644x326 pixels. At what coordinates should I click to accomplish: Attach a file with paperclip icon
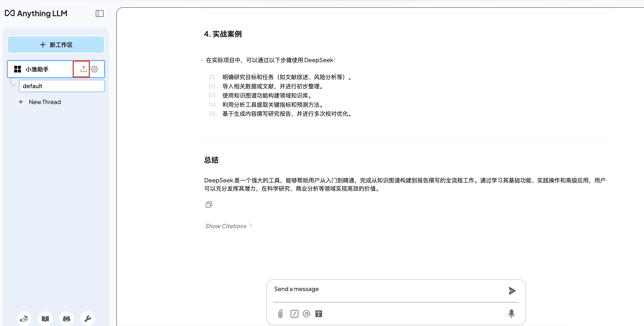click(280, 314)
